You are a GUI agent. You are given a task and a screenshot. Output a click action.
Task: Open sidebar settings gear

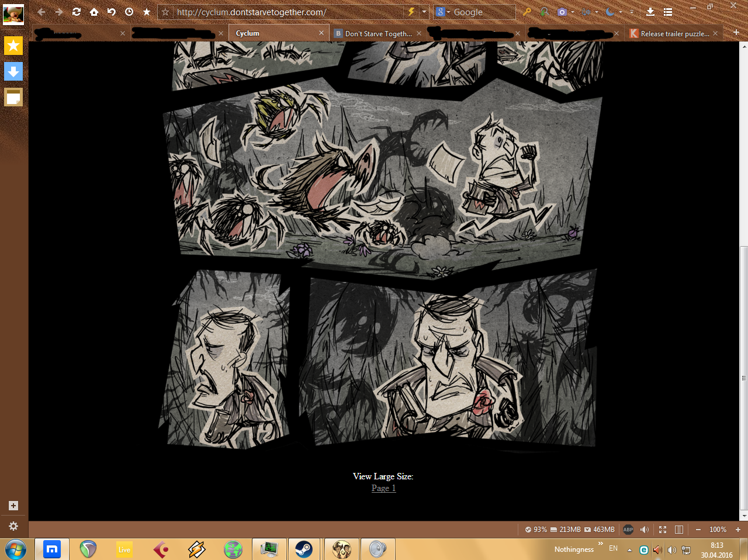coord(13,526)
